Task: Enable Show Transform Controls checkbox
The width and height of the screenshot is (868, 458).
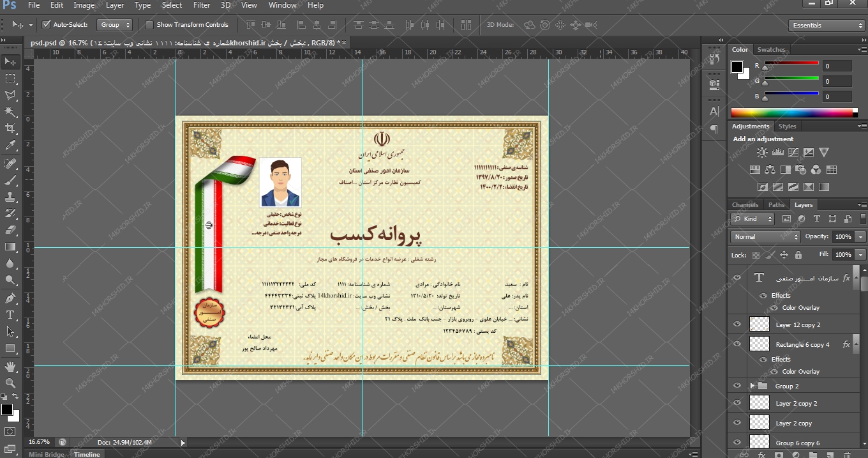Action: (149, 25)
